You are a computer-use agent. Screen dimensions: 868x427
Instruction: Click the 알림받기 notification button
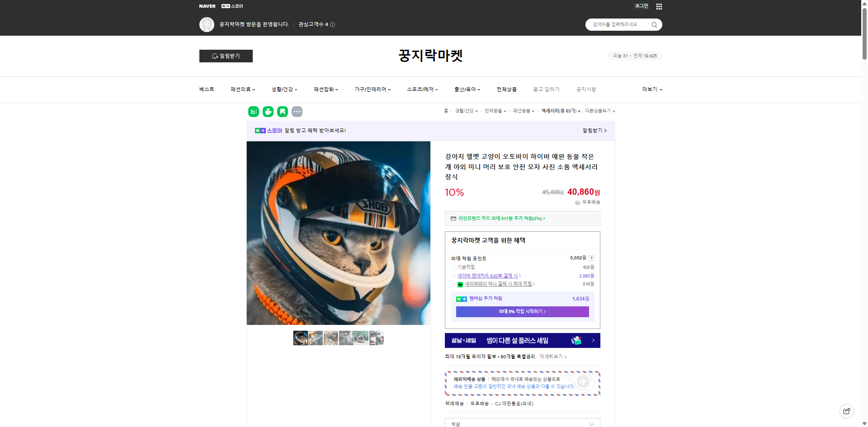coord(226,56)
